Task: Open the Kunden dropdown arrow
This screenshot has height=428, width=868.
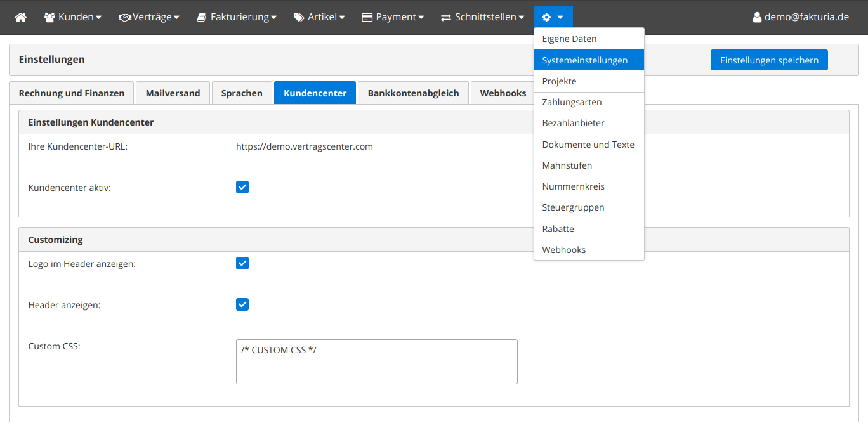Action: click(98, 18)
